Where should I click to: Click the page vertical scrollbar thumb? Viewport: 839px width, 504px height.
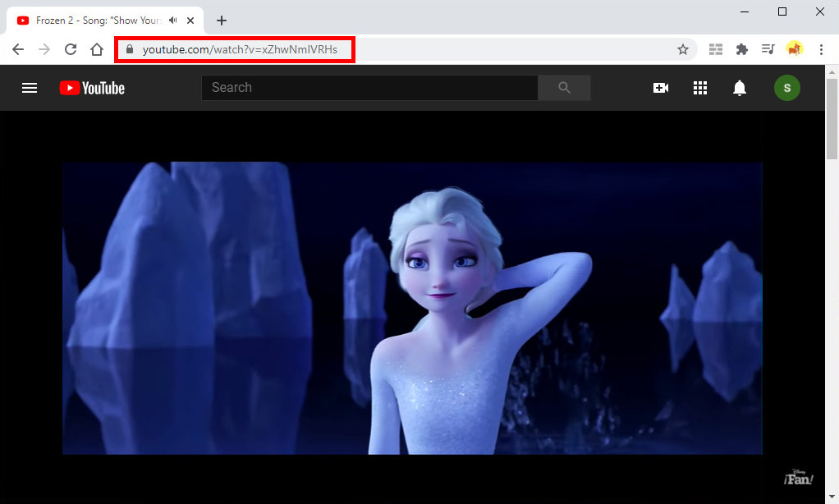pyautogui.click(x=832, y=119)
